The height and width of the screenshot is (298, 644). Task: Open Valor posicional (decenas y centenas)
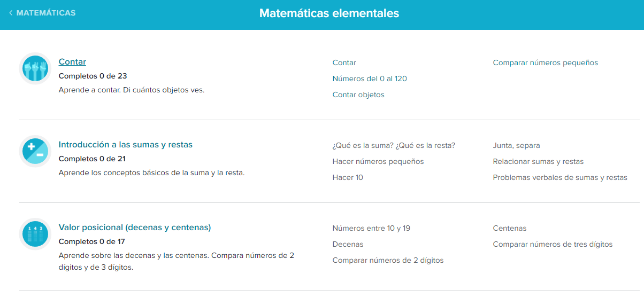[x=135, y=228]
